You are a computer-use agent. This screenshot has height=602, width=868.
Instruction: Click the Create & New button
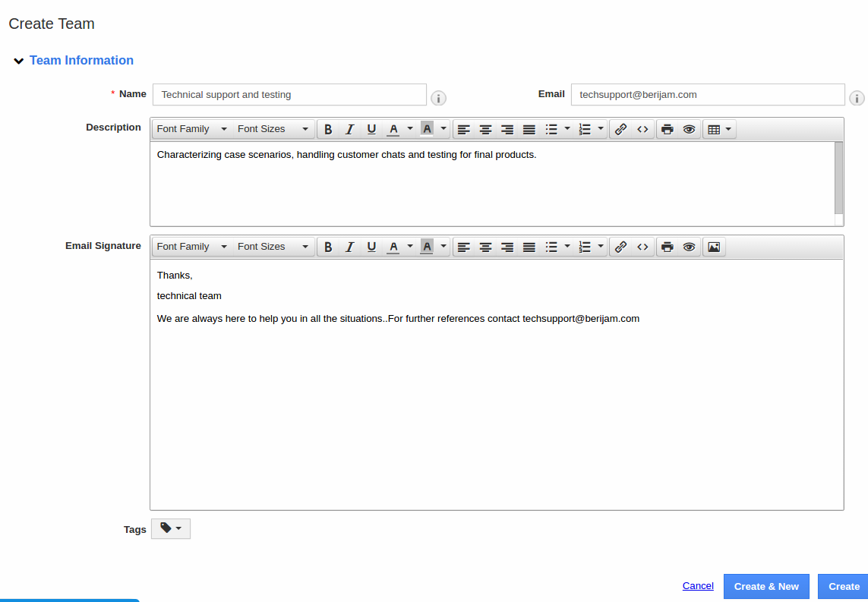(766, 587)
